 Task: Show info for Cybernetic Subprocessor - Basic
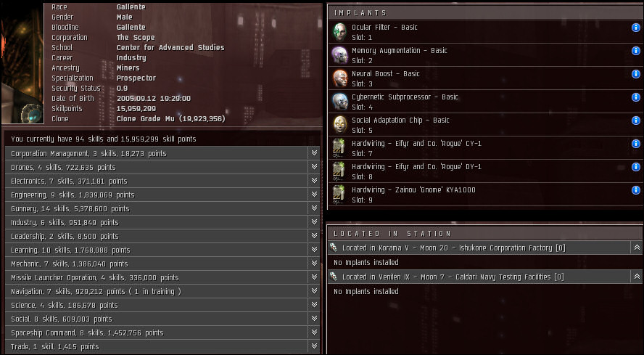[x=635, y=97]
